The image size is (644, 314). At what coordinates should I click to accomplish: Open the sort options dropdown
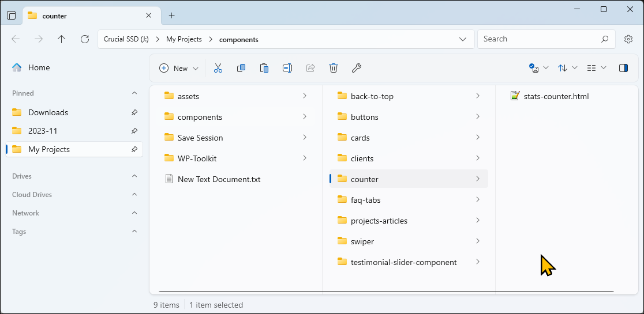[567, 68]
